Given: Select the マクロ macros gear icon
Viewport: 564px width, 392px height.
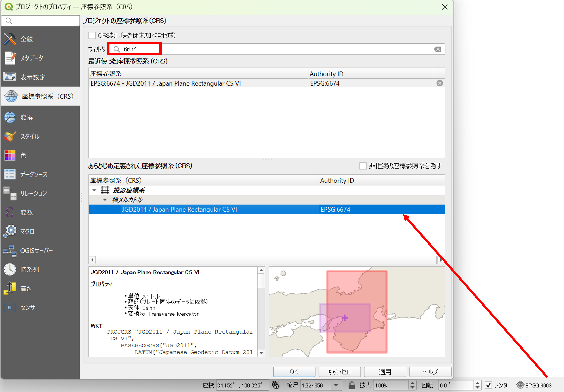Looking at the screenshot, I should click(10, 231).
